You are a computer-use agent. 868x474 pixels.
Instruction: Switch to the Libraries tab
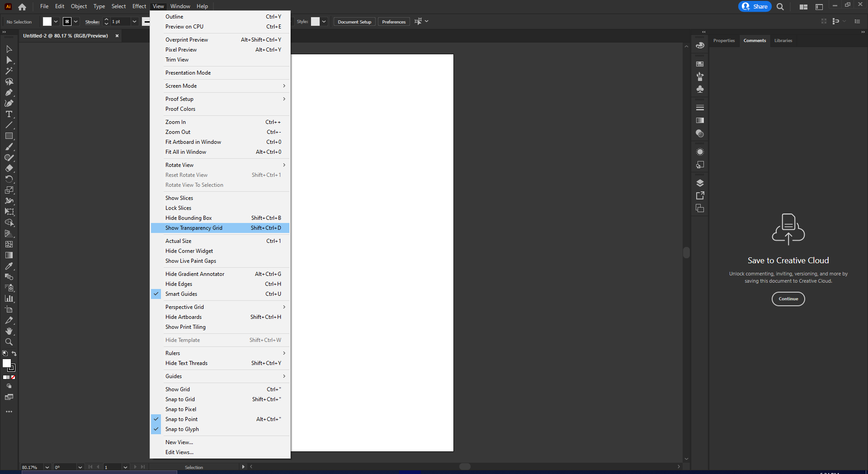point(783,41)
